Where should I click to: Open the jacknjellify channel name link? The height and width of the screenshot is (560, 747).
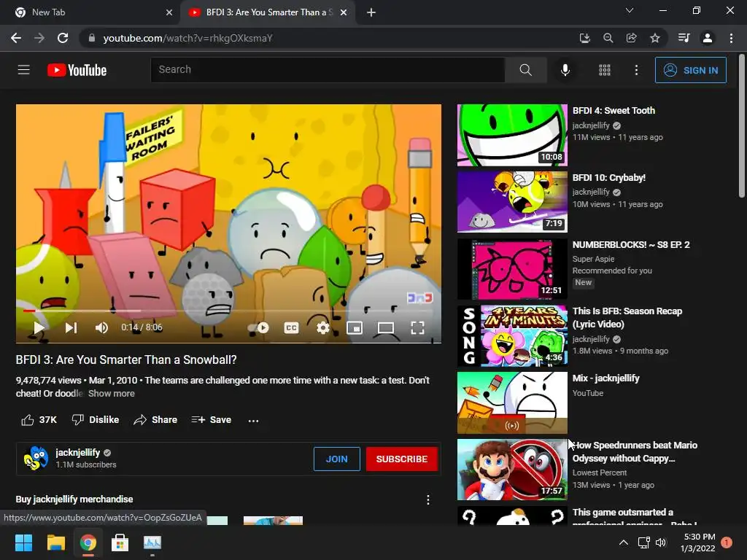(x=77, y=452)
